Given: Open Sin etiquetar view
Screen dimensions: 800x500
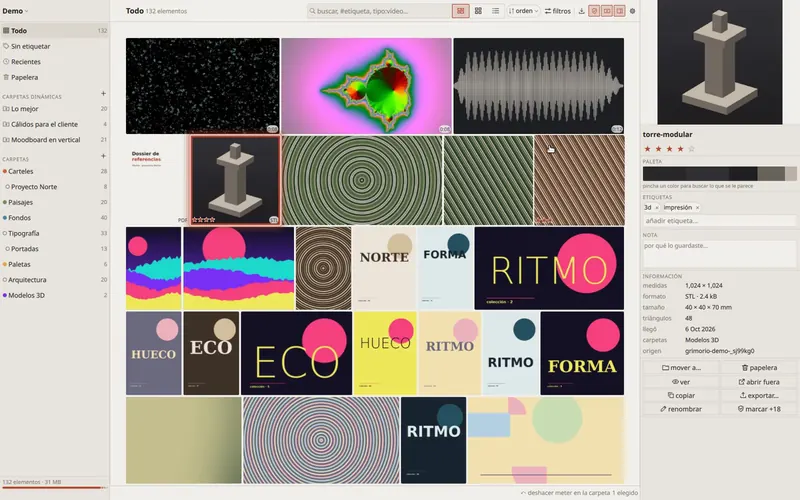Looking at the screenshot, I should click(54, 46).
